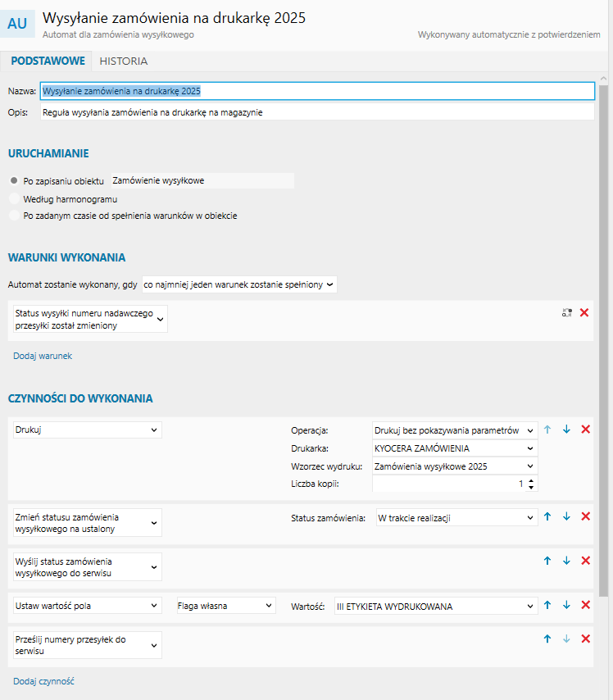Viewport: 613px width, 700px height.
Task: Increase Liczba kopii with up arrow
Action: [x=531, y=481]
